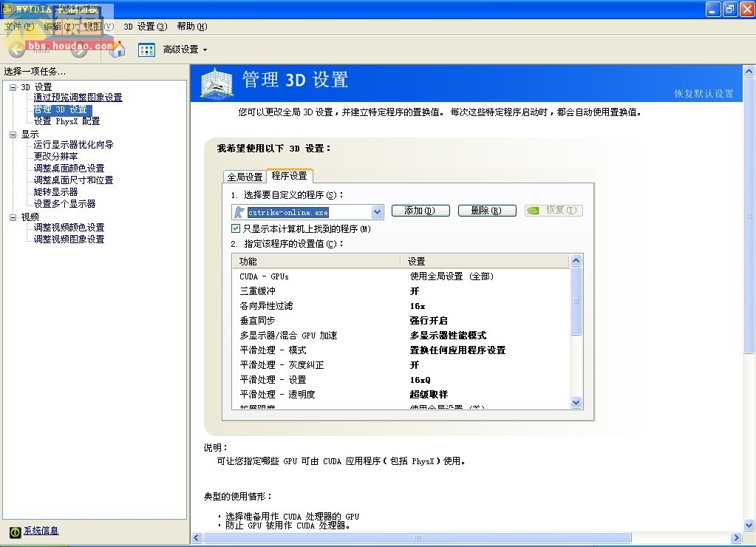Screen dimensions: 756x547
Task: Select the 平滑处理 - 透明度 row
Action: point(401,394)
